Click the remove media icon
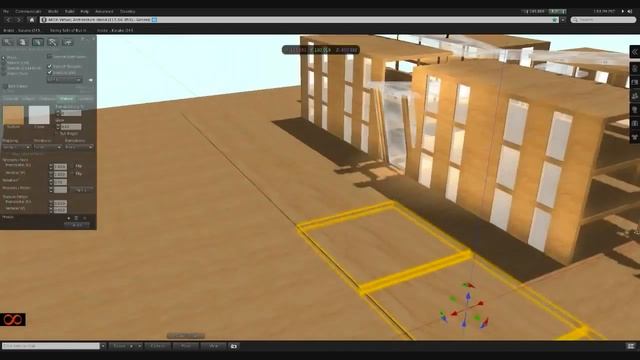The image size is (640, 360). pos(76,218)
